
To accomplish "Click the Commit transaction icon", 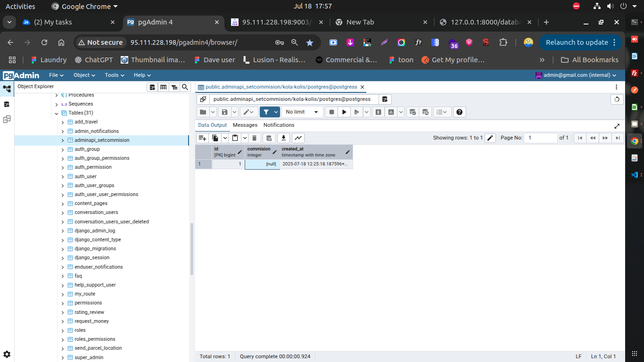I will tap(413, 112).
